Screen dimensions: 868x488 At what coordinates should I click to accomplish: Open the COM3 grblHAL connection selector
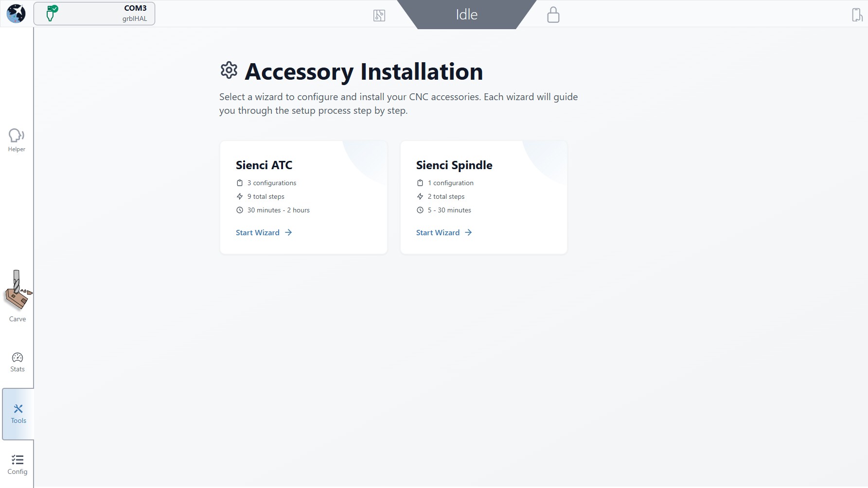point(94,14)
